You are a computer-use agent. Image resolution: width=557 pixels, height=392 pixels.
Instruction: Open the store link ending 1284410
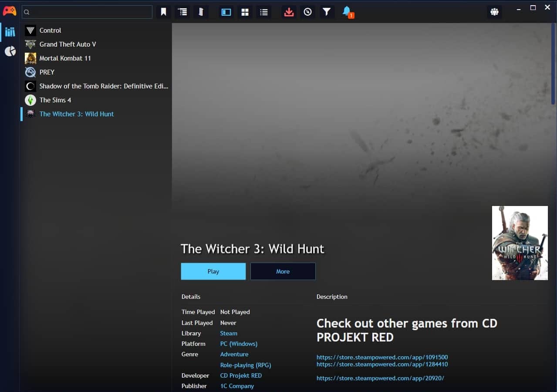click(382, 364)
